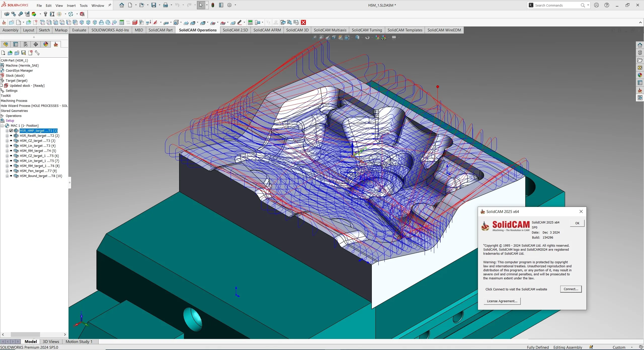Open the Search Commands dropdown arrow
Viewport: 644px width, 350px height.
tap(588, 5)
